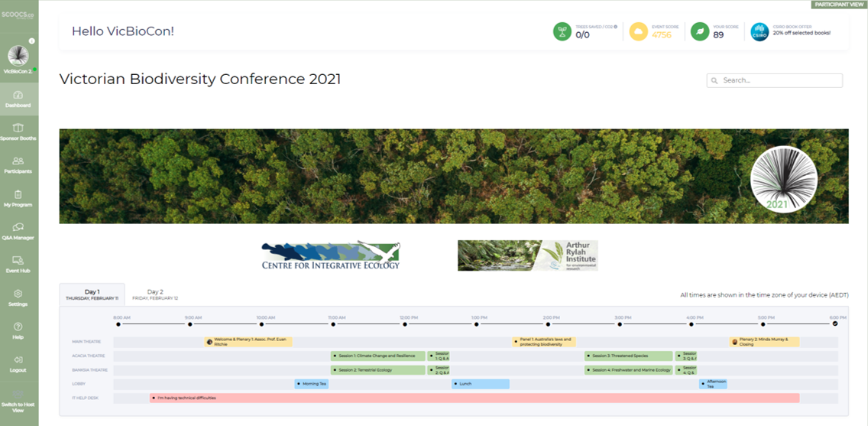This screenshot has height=426, width=868.
Task: Click the 9:00 AM timeline marker
Action: point(189,324)
